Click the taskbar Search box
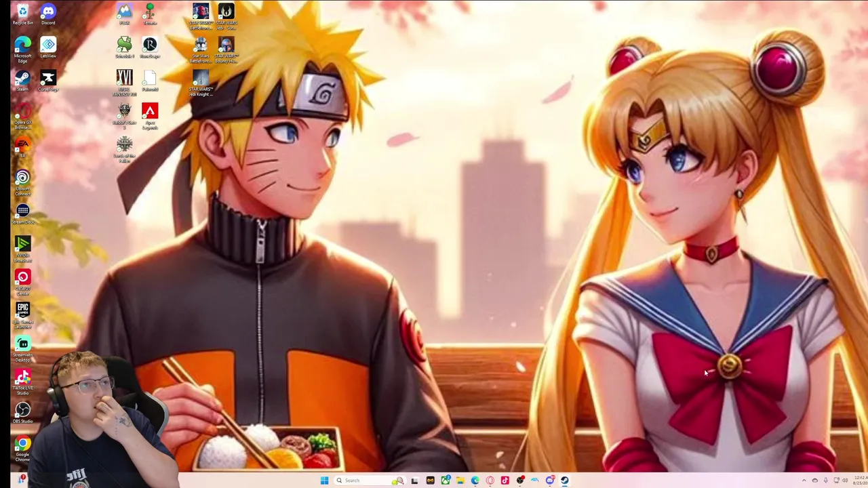The height and width of the screenshot is (488, 868). (370, 481)
